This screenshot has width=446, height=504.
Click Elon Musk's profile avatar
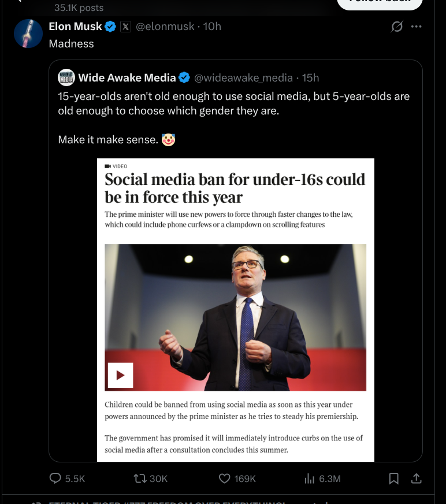[28, 34]
